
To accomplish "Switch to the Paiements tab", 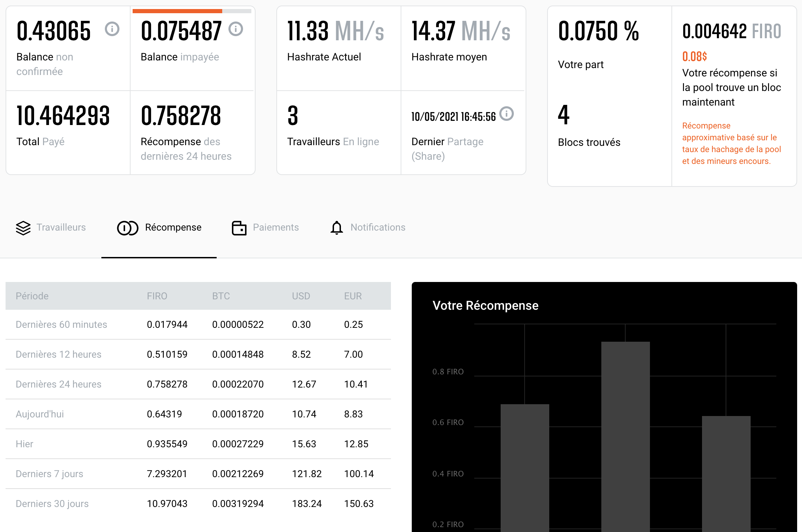I will tap(265, 227).
